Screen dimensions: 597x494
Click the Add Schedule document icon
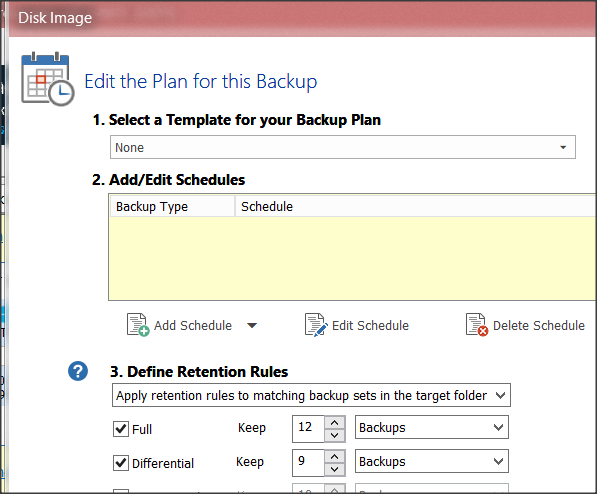point(137,325)
